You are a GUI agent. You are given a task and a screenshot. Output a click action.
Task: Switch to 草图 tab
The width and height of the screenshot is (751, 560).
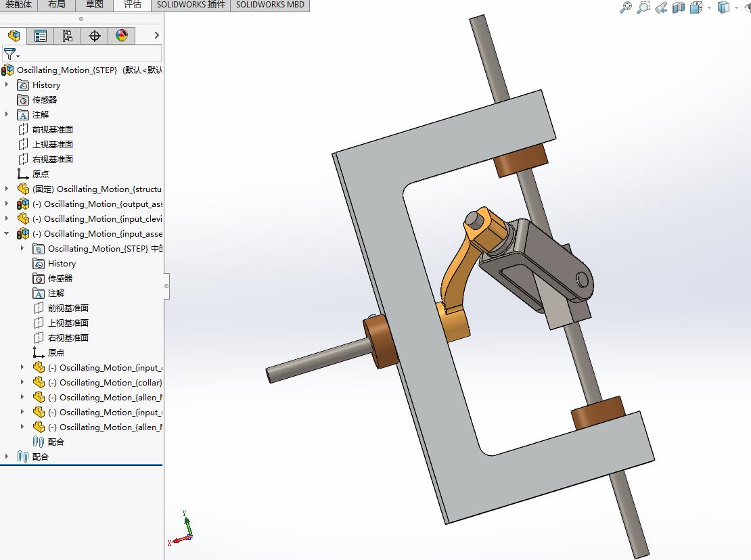coord(94,5)
